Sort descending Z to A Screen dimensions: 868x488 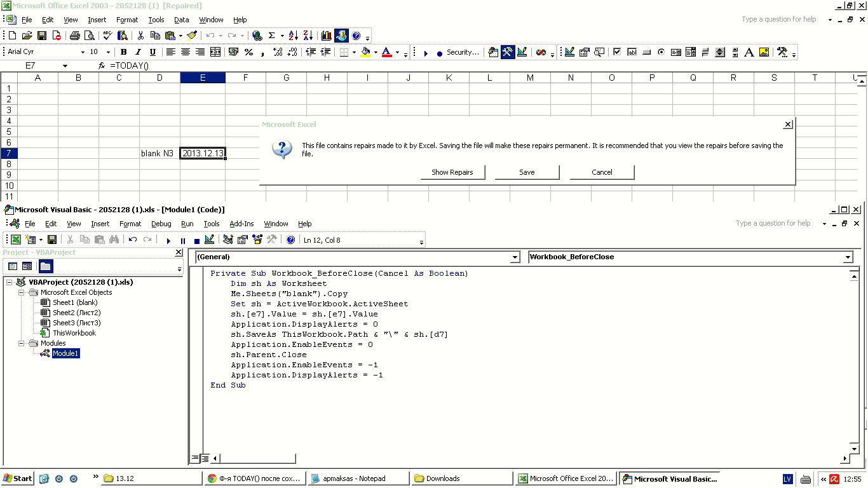pyautogui.click(x=308, y=36)
